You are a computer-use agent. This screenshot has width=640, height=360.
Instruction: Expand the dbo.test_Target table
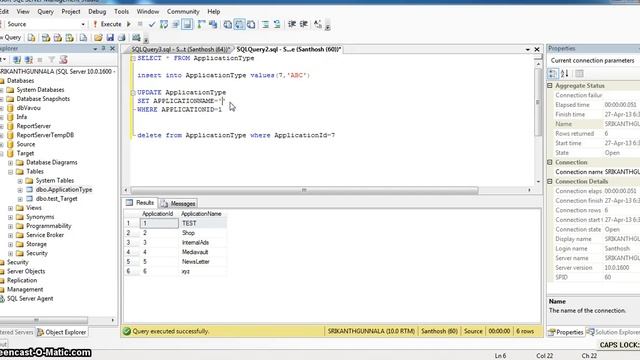click(x=20, y=199)
